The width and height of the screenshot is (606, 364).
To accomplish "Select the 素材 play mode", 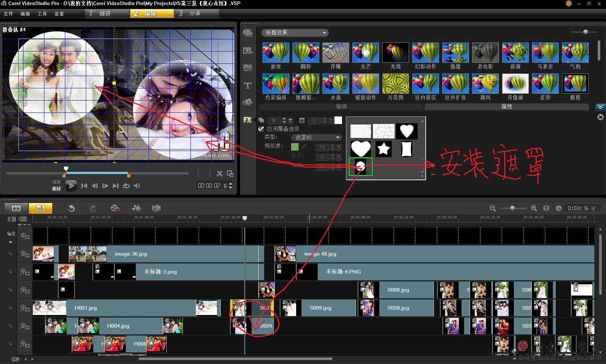I will tap(56, 188).
